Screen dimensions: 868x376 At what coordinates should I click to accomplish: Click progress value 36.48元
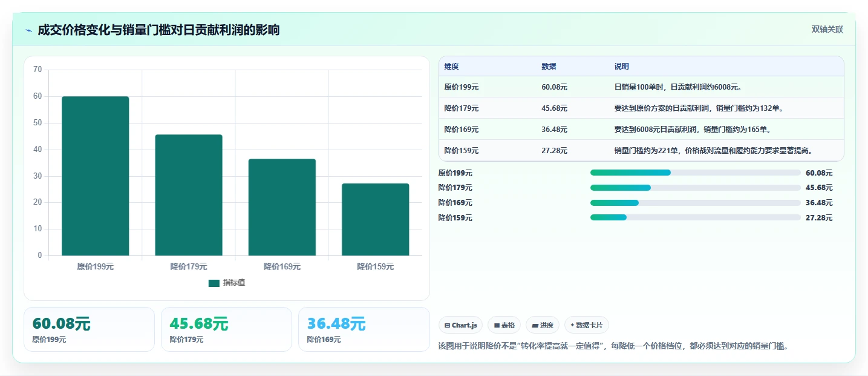(x=819, y=203)
